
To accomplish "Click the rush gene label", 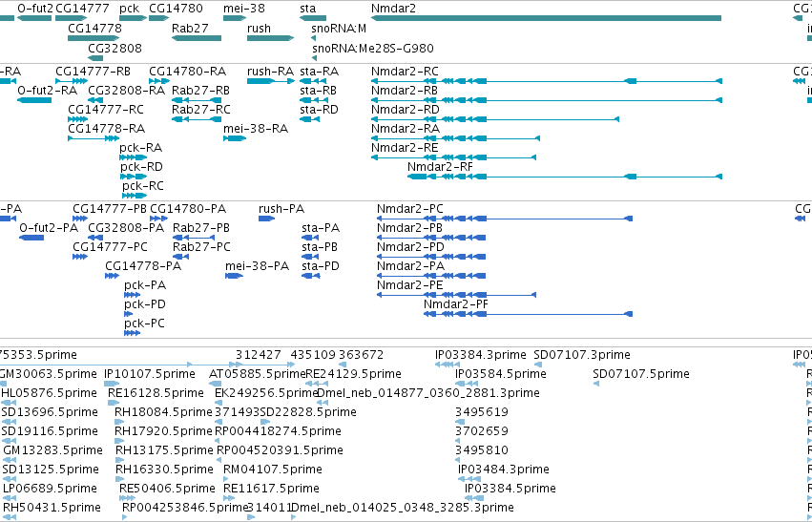I will coord(259,28).
